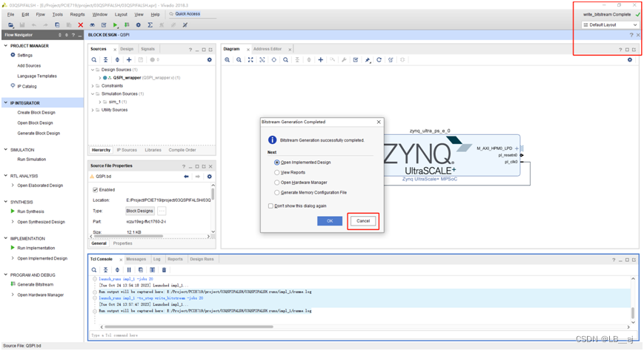Open the Reports menu
Image resolution: width=644 pixels, height=351 pixels.
coord(77,14)
